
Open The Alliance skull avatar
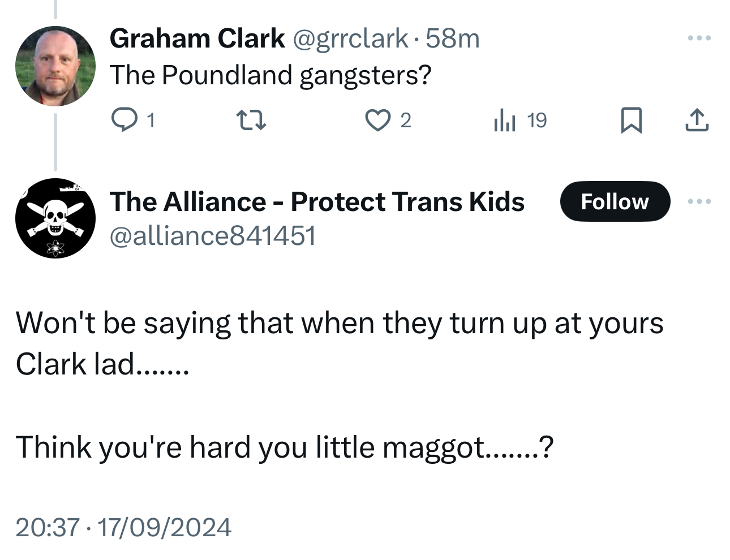(55, 218)
